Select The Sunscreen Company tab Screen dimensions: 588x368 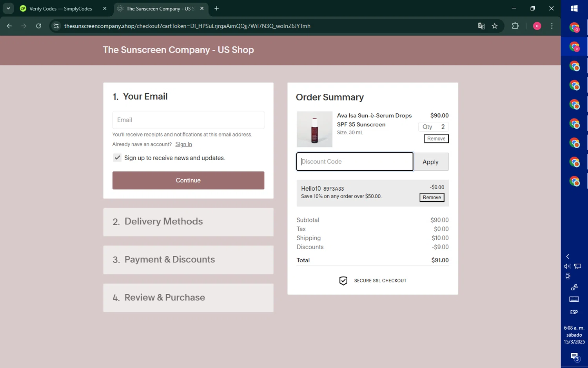click(160, 9)
